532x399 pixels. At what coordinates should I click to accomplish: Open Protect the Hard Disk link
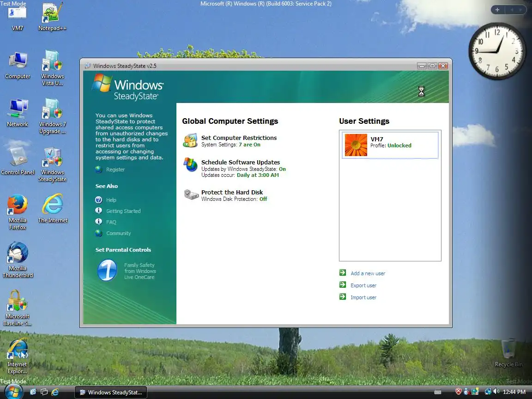[232, 193]
